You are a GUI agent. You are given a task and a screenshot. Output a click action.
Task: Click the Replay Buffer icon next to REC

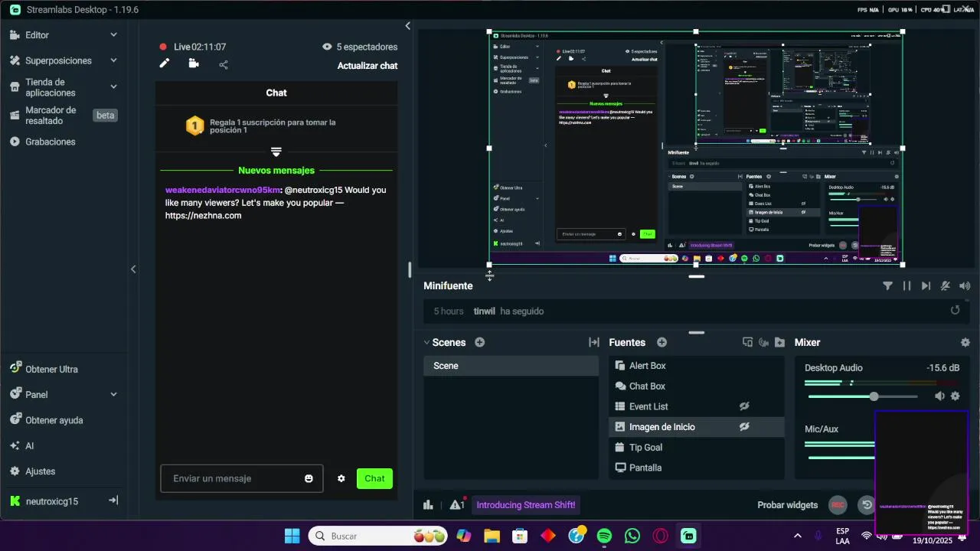(x=866, y=505)
